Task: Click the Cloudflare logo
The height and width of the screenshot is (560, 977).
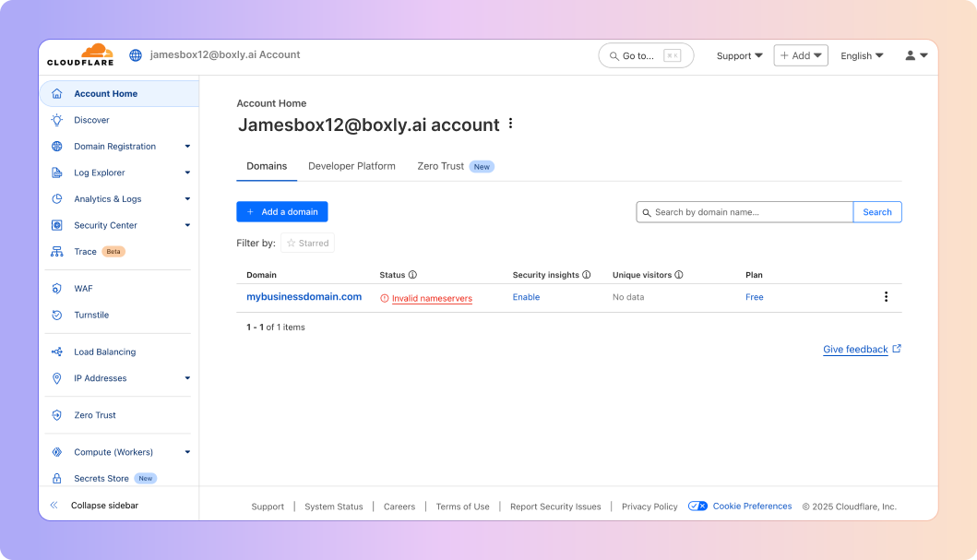Action: point(80,54)
